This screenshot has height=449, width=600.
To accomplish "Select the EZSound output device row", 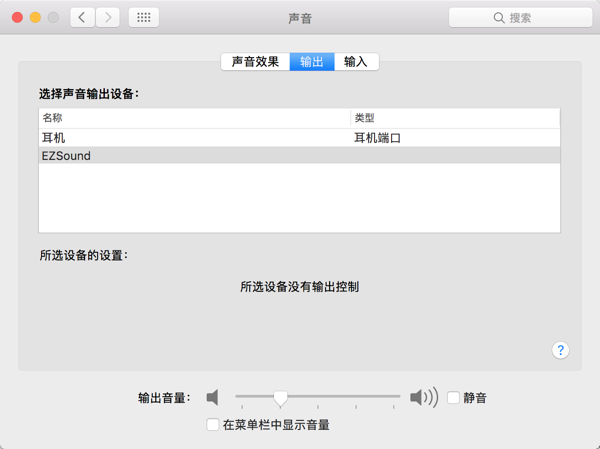I will [x=299, y=155].
